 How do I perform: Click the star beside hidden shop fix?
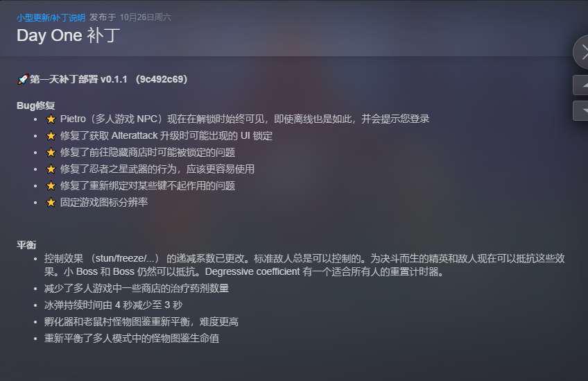51,153
